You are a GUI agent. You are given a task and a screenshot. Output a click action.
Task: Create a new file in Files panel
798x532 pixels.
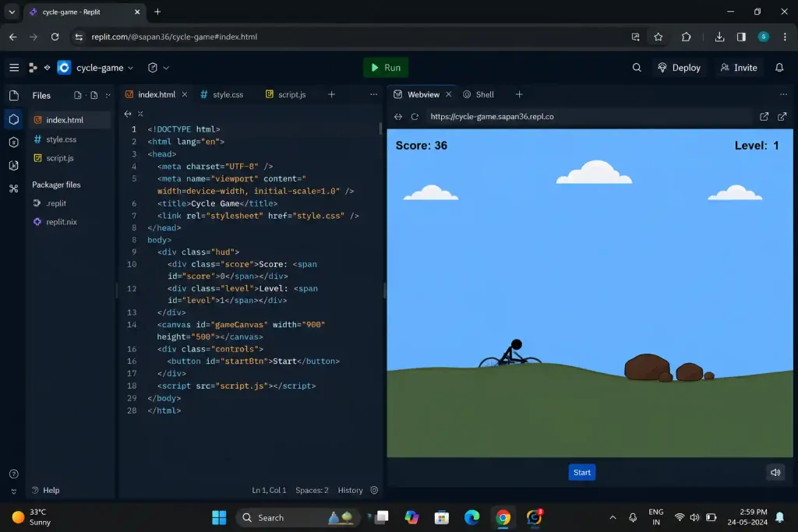pyautogui.click(x=78, y=95)
